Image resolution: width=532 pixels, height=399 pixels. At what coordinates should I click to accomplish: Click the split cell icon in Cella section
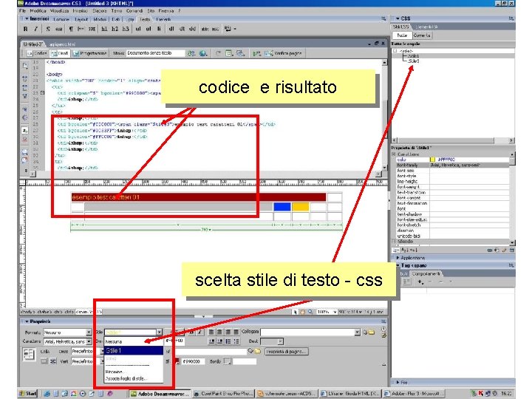tap(53, 361)
